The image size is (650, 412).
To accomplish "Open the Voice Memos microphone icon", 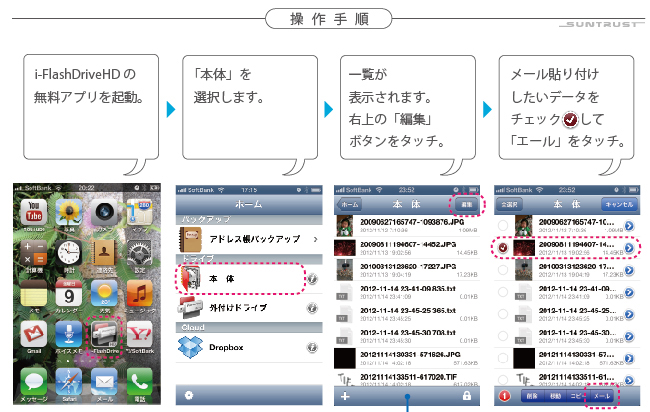I will point(69,334).
